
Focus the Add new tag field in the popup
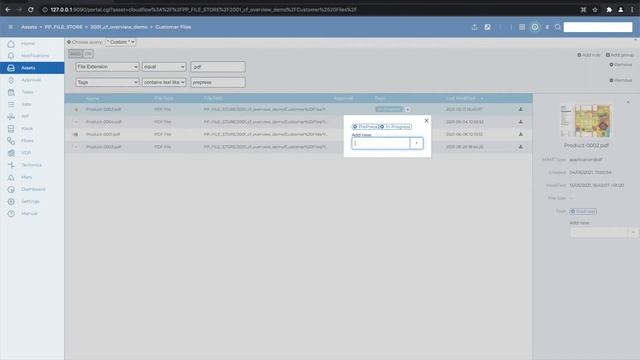(x=380, y=143)
